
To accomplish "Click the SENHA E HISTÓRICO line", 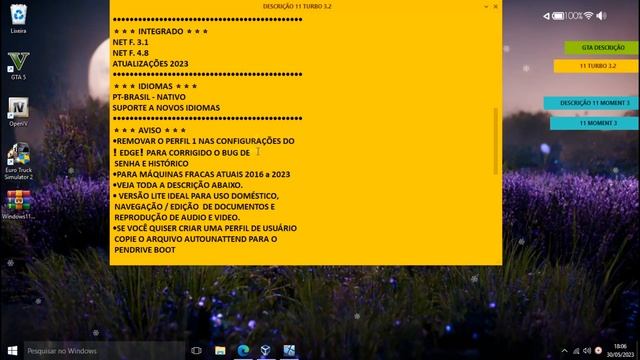I will click(x=151, y=163).
